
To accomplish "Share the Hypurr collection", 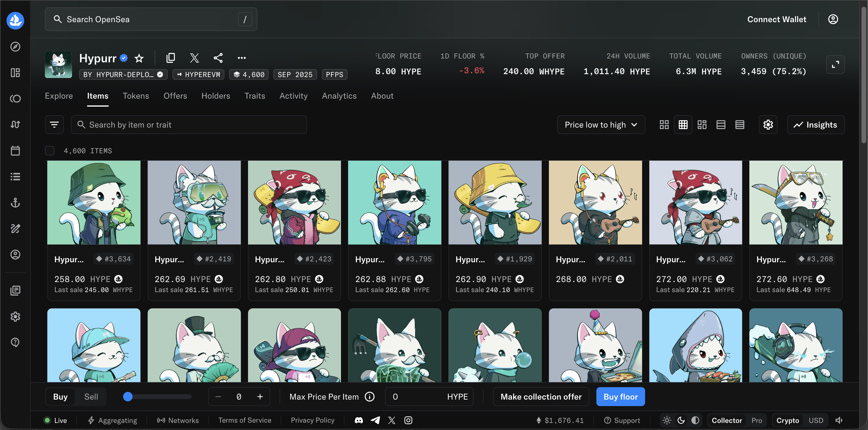I will (218, 58).
